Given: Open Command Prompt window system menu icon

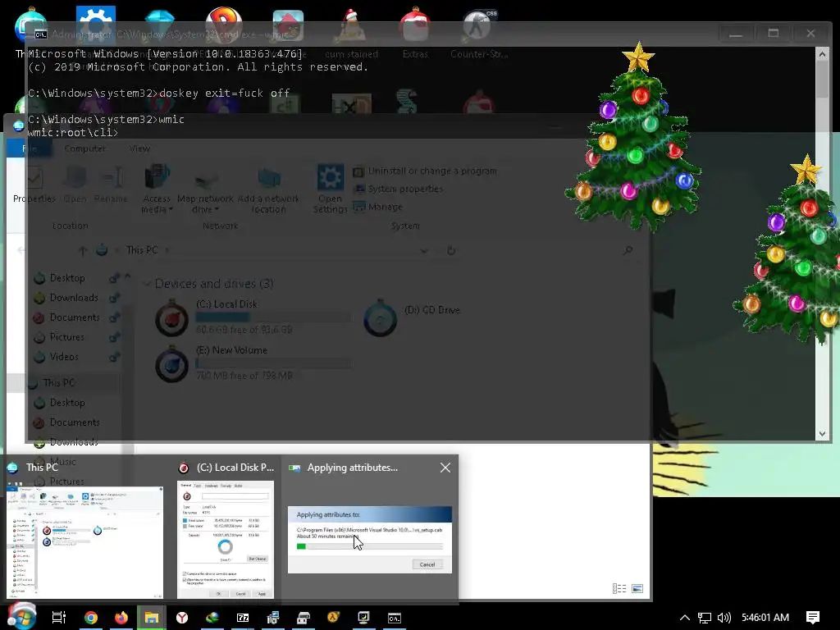Looking at the screenshot, I should pos(41,34).
